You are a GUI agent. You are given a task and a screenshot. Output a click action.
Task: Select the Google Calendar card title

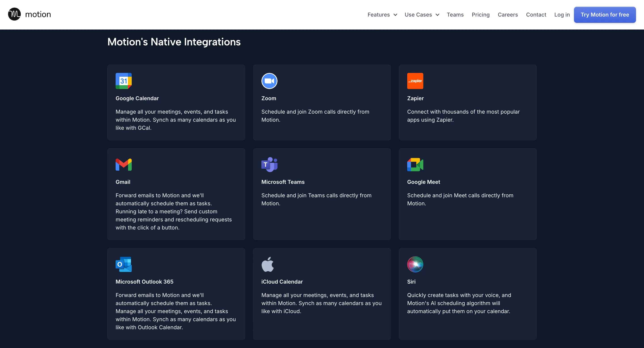(137, 98)
